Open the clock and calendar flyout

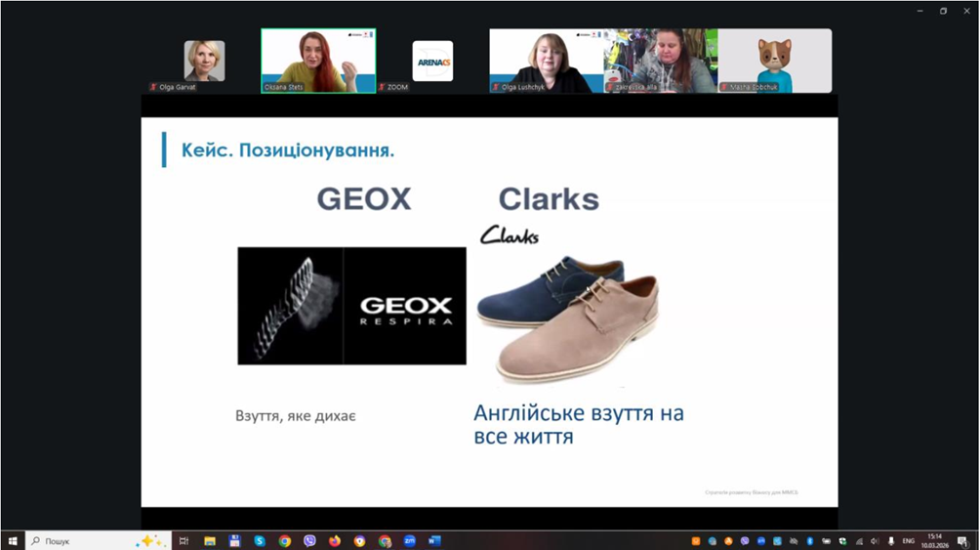pyautogui.click(x=935, y=541)
